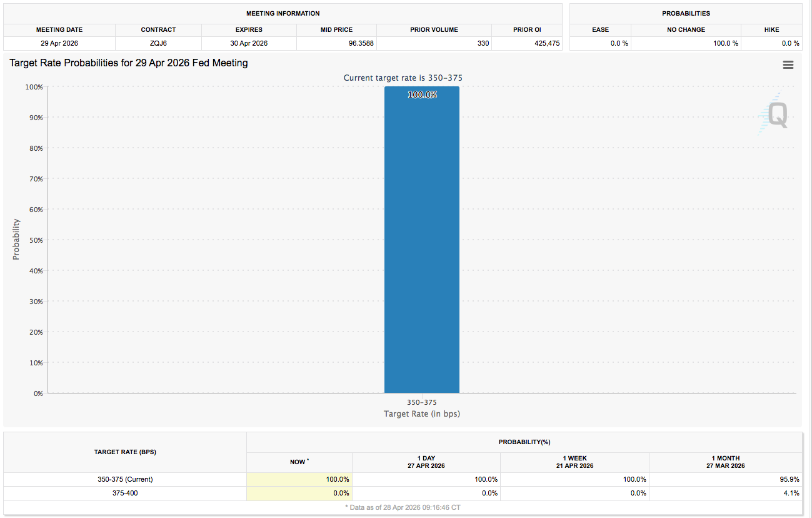Click the prior volume value 330
The height and width of the screenshot is (518, 812).
[x=483, y=44]
